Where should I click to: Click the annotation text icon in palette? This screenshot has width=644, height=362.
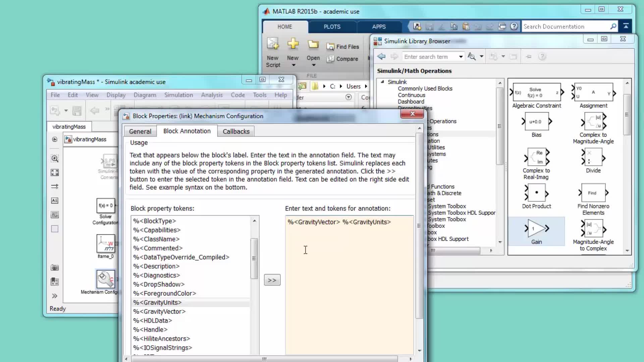55,200
